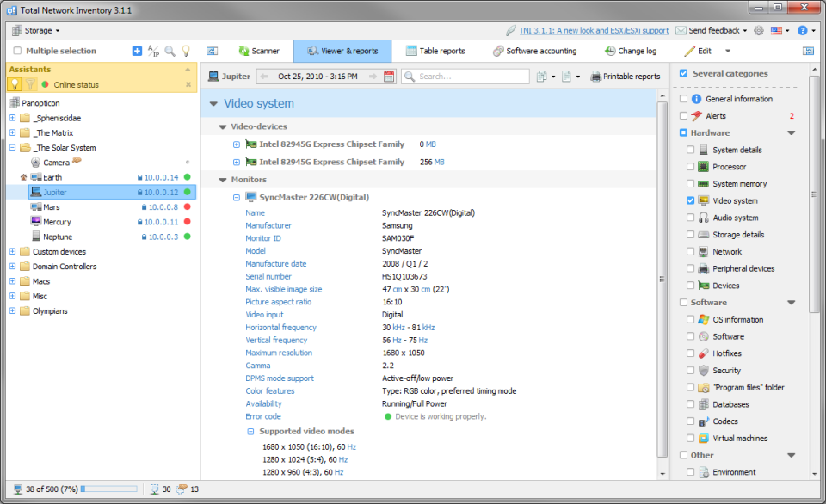Go to previous snapshot arrow
The height and width of the screenshot is (504, 826).
(265, 77)
